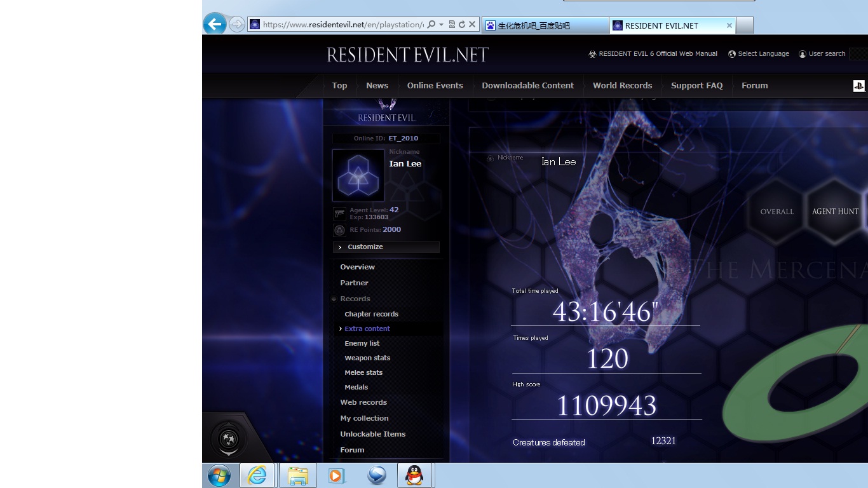Open Forum in sidebar menu
This screenshot has height=488, width=868.
coord(352,451)
